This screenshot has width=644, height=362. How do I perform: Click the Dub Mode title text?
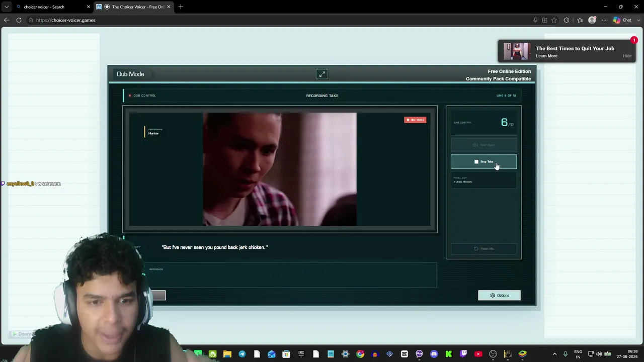click(130, 74)
